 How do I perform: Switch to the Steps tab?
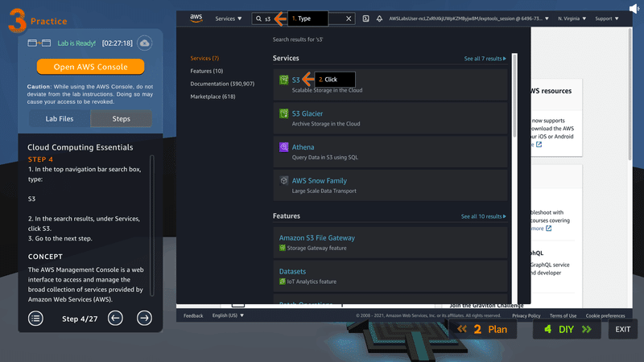(x=122, y=118)
